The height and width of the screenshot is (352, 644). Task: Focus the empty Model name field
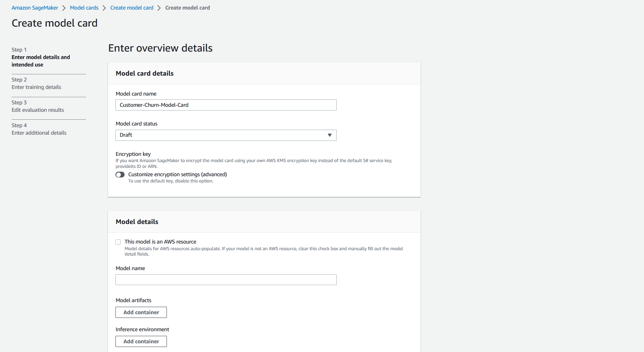coord(226,280)
